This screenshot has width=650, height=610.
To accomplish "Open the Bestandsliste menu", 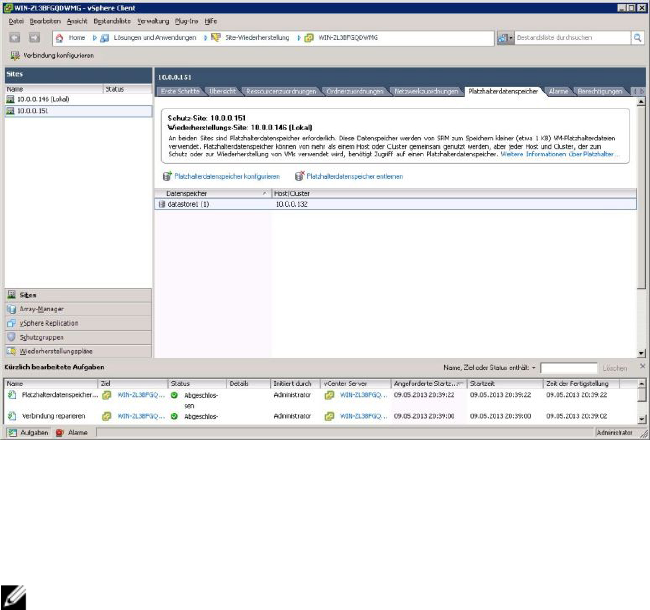I will [x=112, y=21].
